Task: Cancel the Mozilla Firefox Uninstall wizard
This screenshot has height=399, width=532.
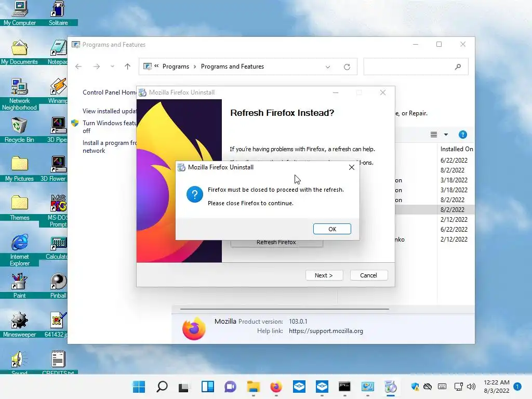Action: [x=368, y=275]
